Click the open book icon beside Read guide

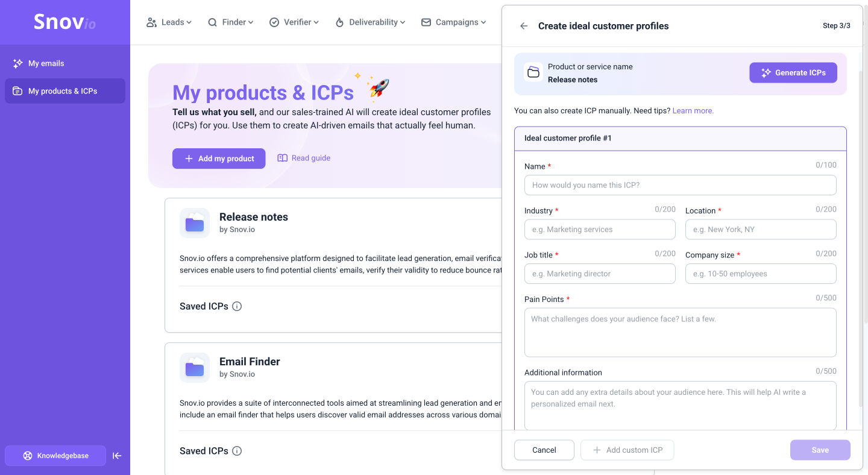[282, 158]
